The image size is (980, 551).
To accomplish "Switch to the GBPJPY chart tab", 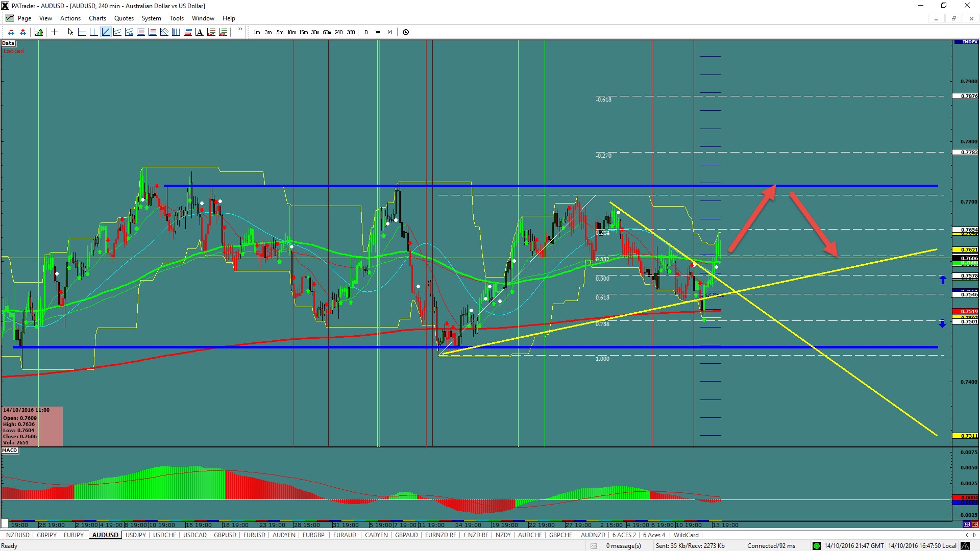I will click(x=47, y=535).
